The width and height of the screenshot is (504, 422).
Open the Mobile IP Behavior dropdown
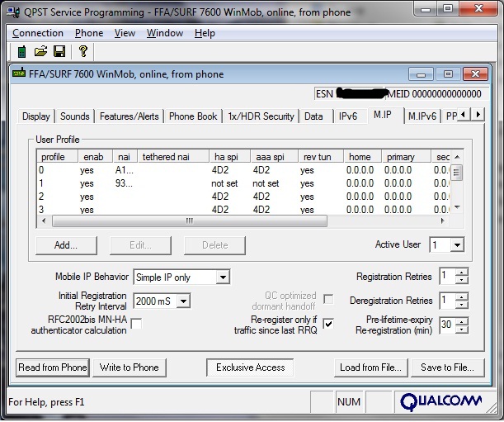tap(223, 277)
